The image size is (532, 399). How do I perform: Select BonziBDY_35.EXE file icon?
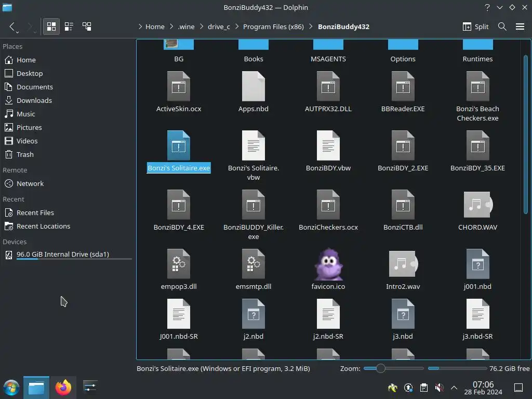tap(478, 145)
